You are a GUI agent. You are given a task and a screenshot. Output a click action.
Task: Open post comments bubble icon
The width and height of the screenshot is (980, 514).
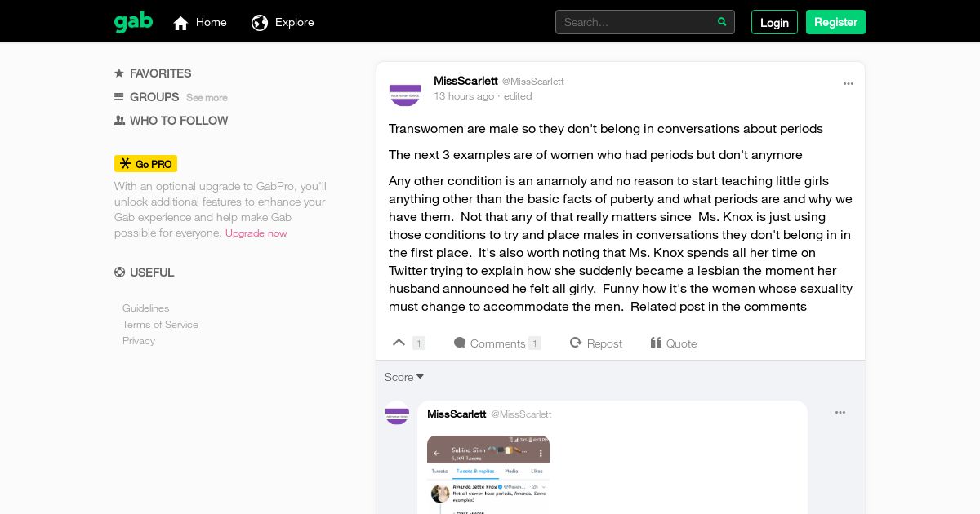coord(460,343)
